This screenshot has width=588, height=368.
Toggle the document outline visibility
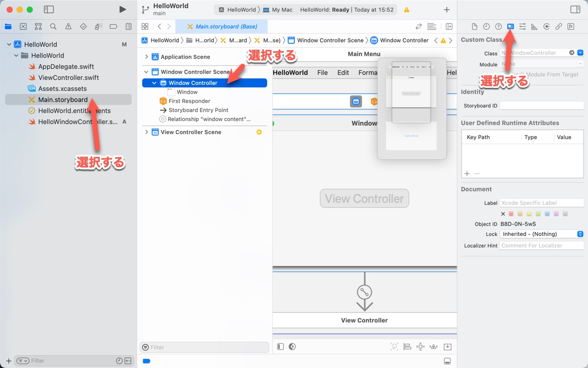point(281,346)
